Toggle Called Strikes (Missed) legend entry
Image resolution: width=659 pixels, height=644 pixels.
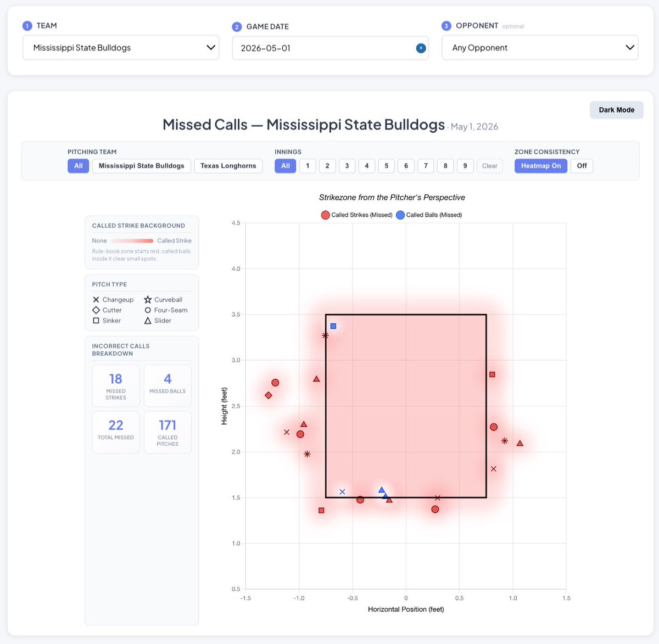[357, 215]
